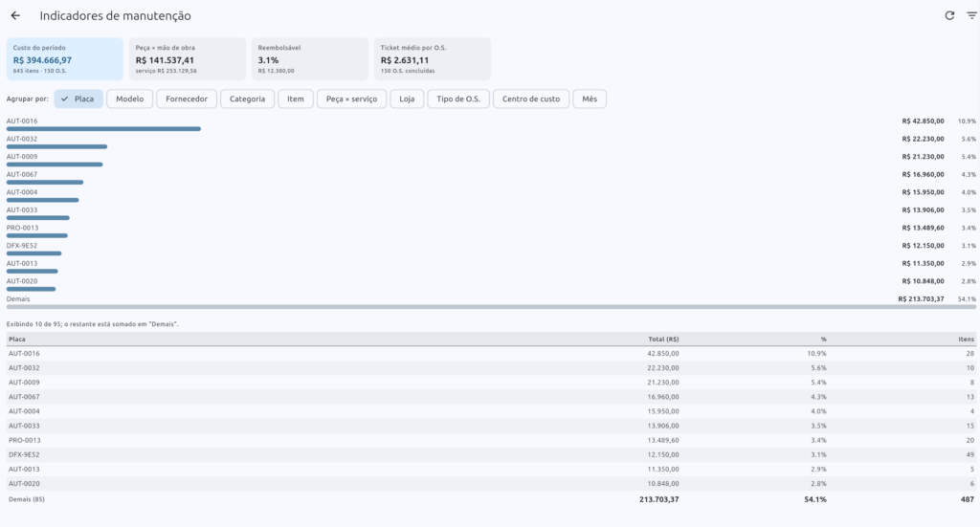
Task: Toggle the Placa grouping chip
Action: (x=78, y=99)
